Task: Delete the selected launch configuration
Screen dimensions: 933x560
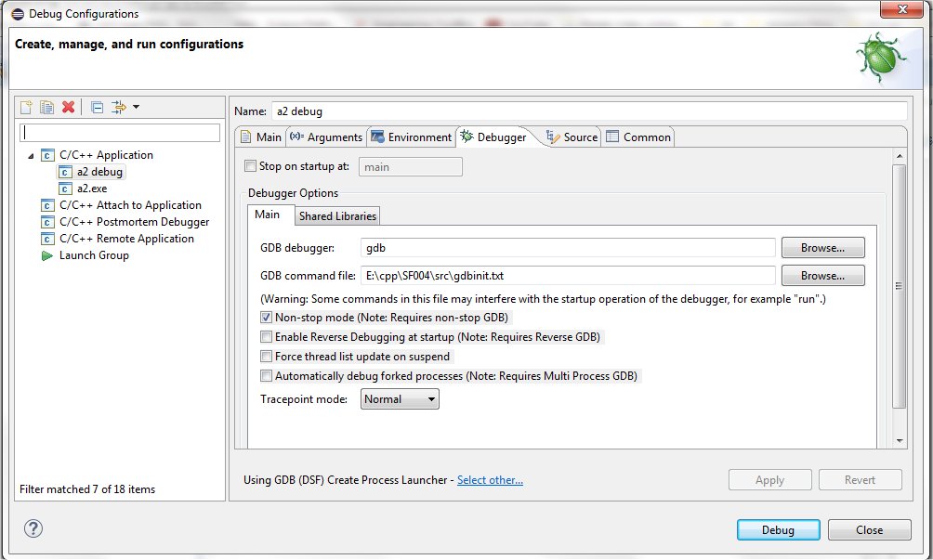Action: [68, 107]
